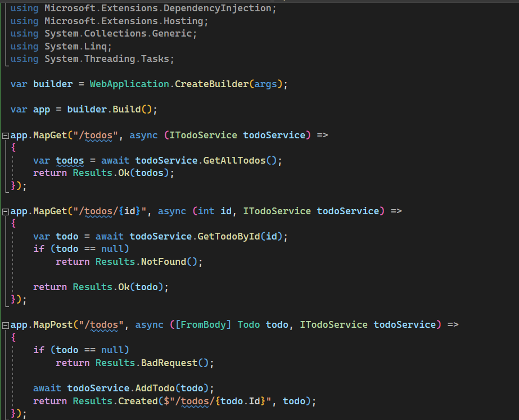Image resolution: width=519 pixels, height=420 pixels.
Task: Collapse the MapGet "/todos/{id}" lambda block
Action: coord(5,212)
